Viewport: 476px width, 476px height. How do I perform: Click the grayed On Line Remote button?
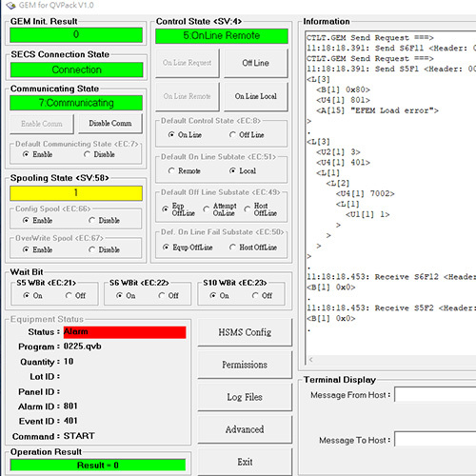pos(188,96)
